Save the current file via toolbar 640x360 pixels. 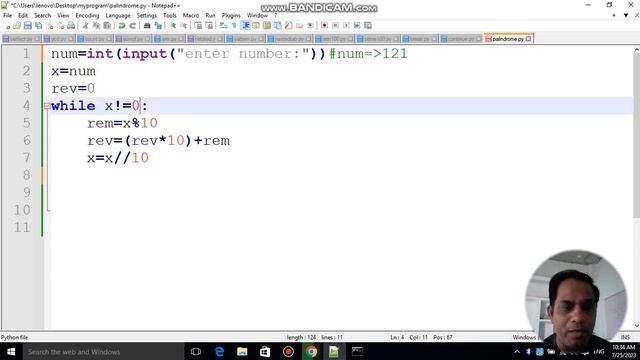[28, 25]
